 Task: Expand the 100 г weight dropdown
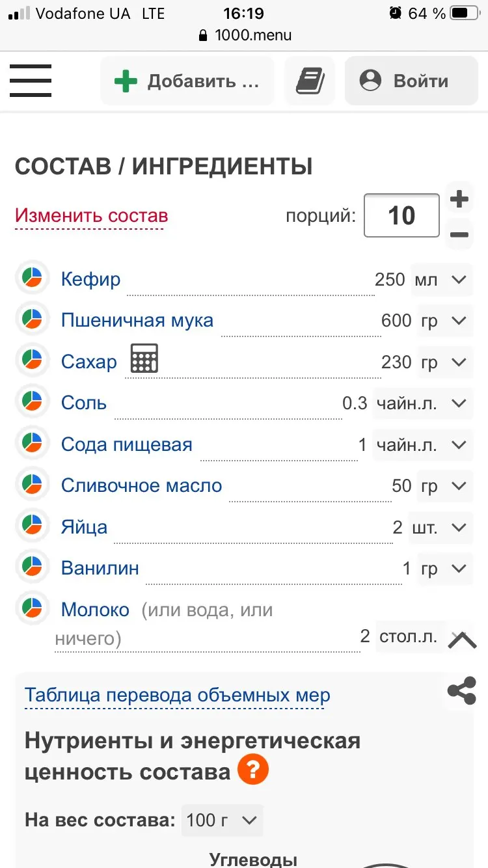coord(223,820)
